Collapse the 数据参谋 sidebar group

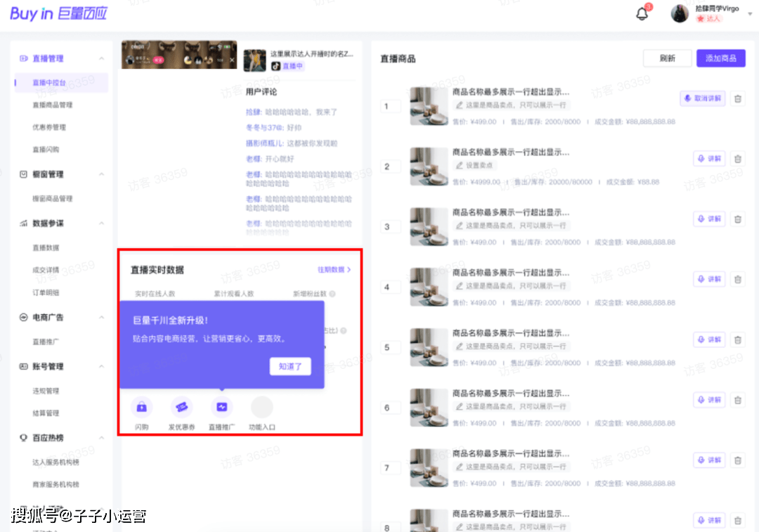tap(102, 223)
